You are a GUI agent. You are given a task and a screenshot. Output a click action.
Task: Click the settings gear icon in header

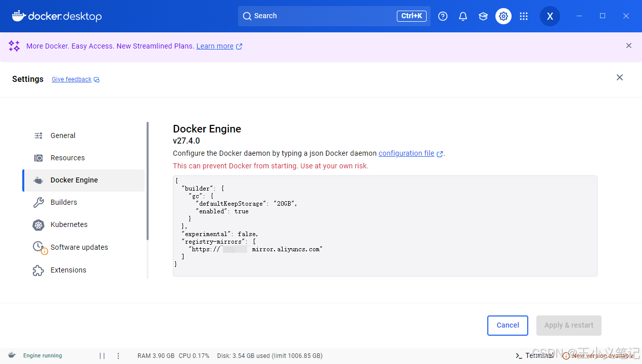click(x=503, y=16)
